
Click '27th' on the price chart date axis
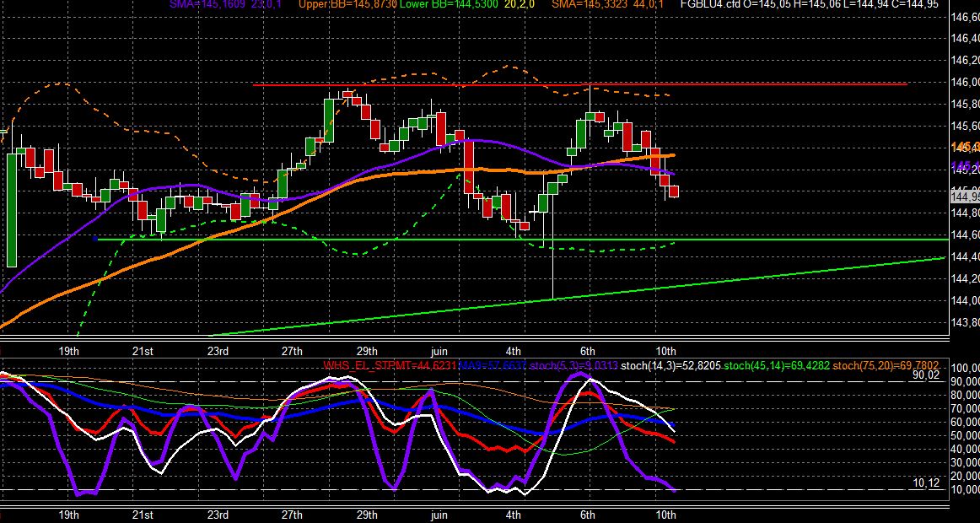pyautogui.click(x=291, y=351)
